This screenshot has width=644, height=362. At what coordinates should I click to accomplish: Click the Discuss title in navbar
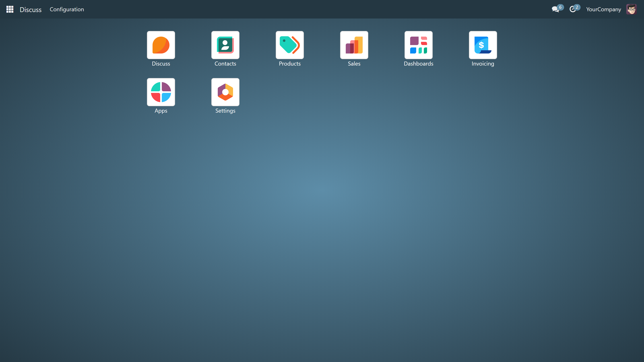[31, 9]
